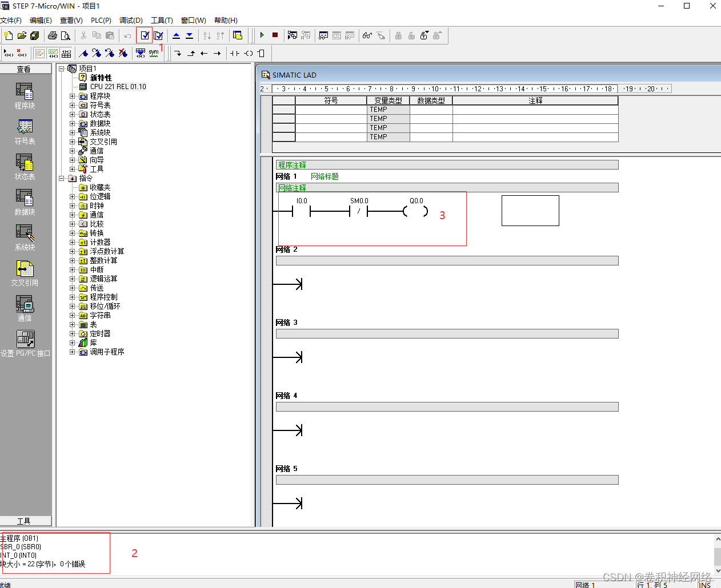Save the project with the disk icon
Viewport: 721px width, 588px height.
(x=34, y=35)
